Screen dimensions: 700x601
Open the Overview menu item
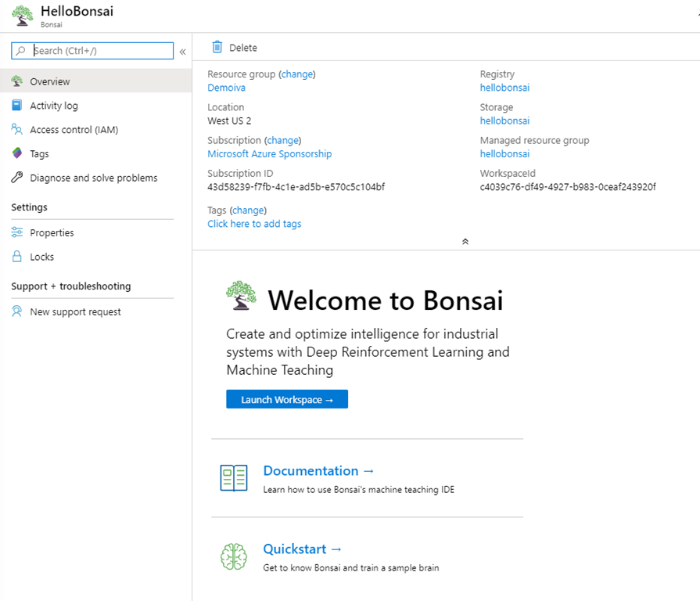click(50, 81)
